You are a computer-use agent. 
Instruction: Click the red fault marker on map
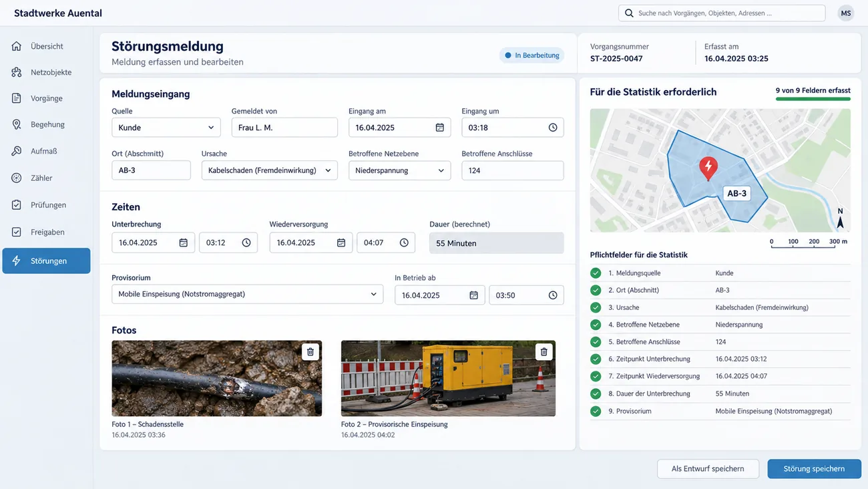pyautogui.click(x=708, y=168)
